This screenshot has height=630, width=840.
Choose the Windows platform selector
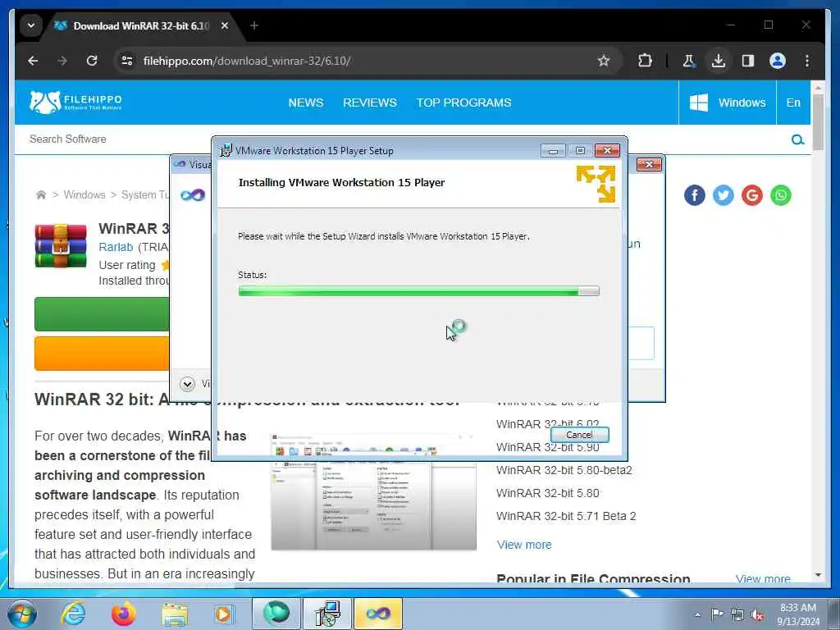pyautogui.click(x=728, y=103)
